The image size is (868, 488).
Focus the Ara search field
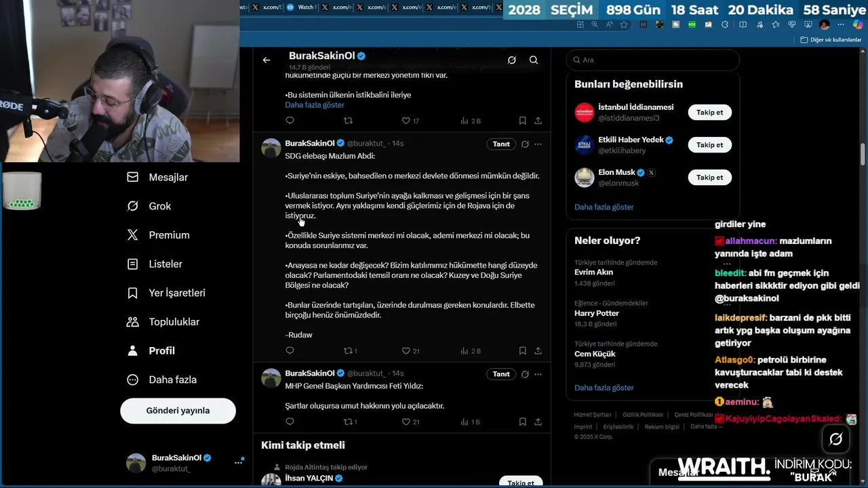pyautogui.click(x=652, y=60)
